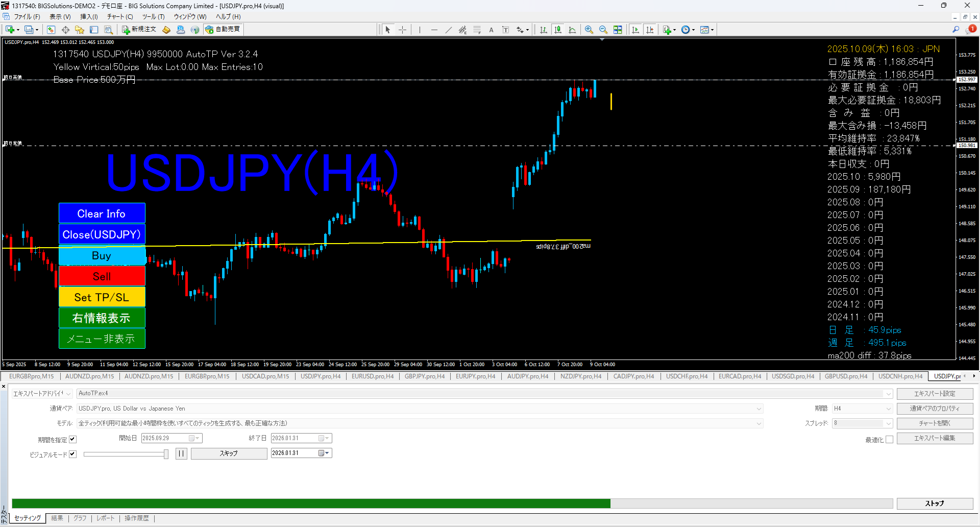Toggle the 期間を指定 checkbox

click(72, 439)
